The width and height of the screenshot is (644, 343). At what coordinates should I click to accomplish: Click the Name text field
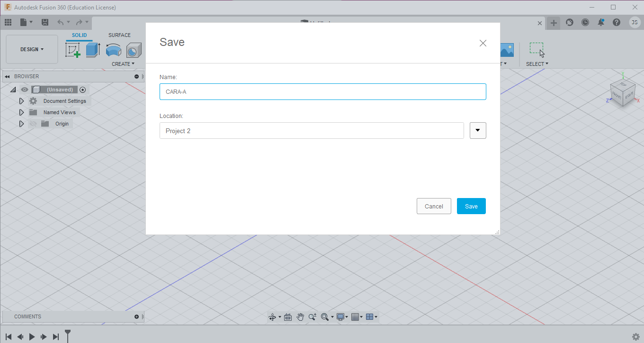point(322,92)
